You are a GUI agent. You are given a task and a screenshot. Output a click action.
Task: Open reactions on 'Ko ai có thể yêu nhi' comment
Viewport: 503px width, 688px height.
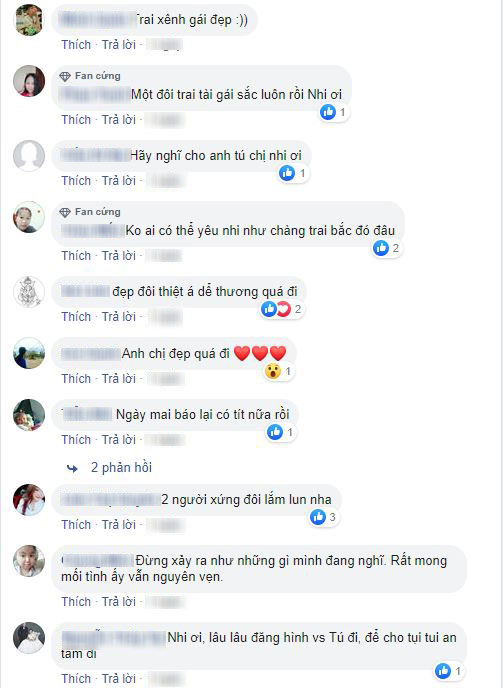(x=386, y=248)
